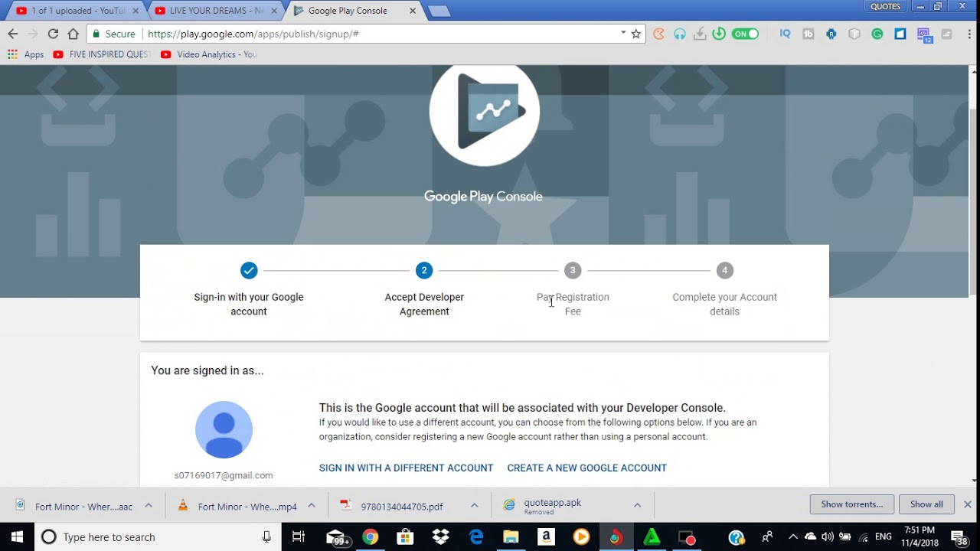
Task: Open Microsoft Edge from the taskbar
Action: point(476,537)
